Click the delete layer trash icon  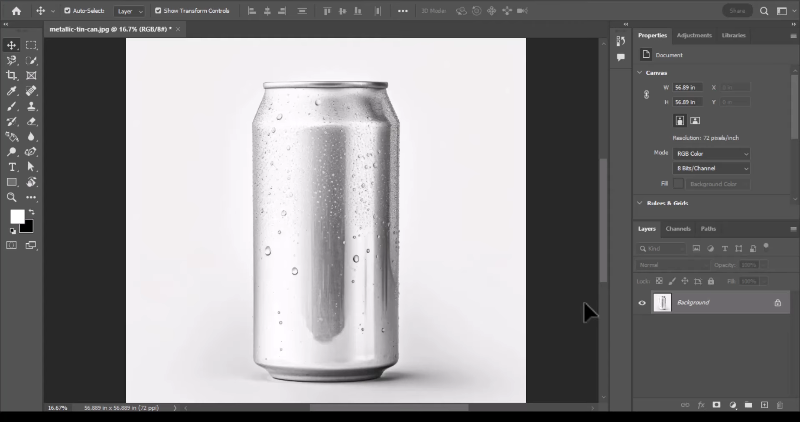[780, 405]
